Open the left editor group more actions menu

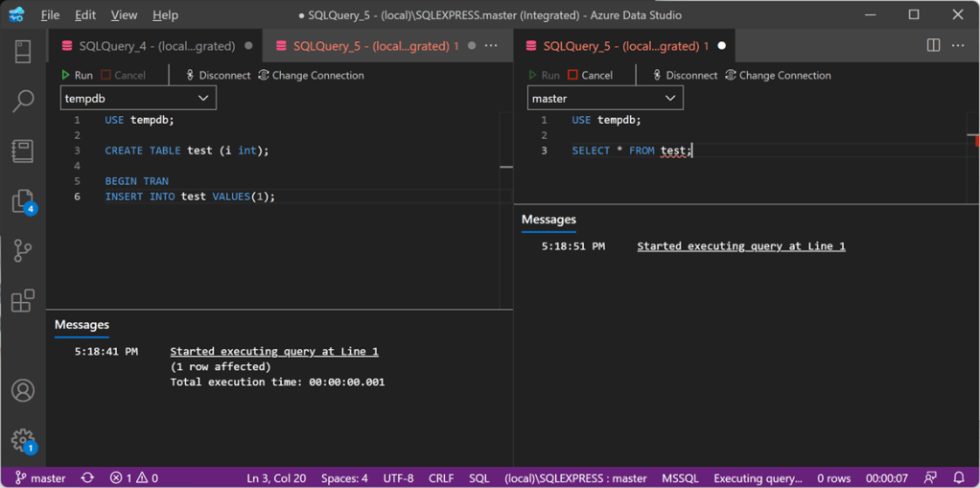pyautogui.click(x=491, y=45)
